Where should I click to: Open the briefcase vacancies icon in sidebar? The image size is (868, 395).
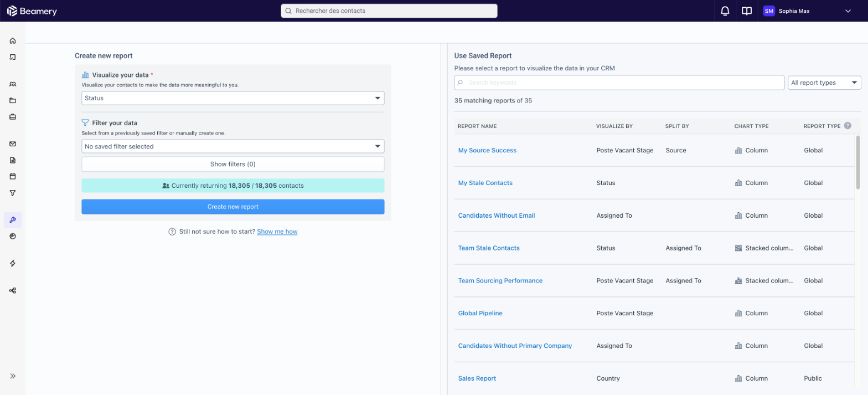[x=13, y=117]
